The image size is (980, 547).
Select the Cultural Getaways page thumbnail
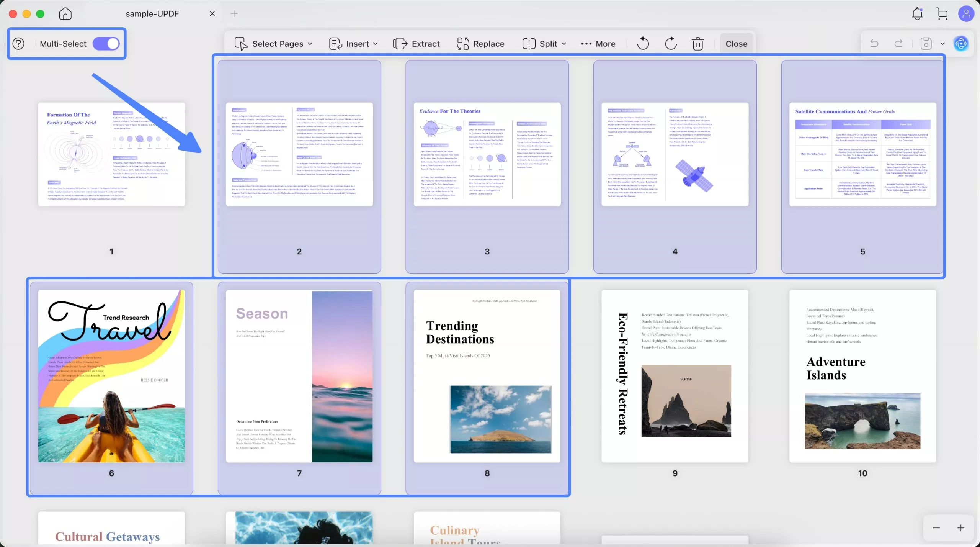[x=111, y=529]
